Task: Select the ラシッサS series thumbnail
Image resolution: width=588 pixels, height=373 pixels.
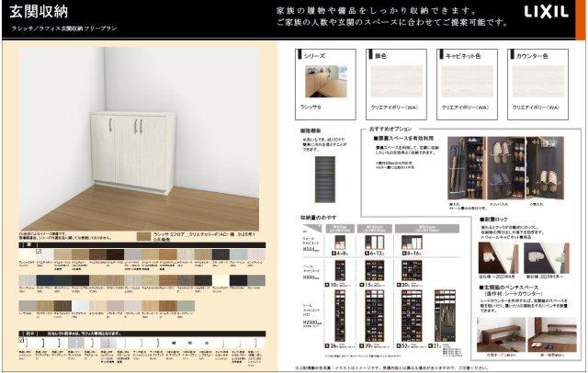Action: click(323, 83)
